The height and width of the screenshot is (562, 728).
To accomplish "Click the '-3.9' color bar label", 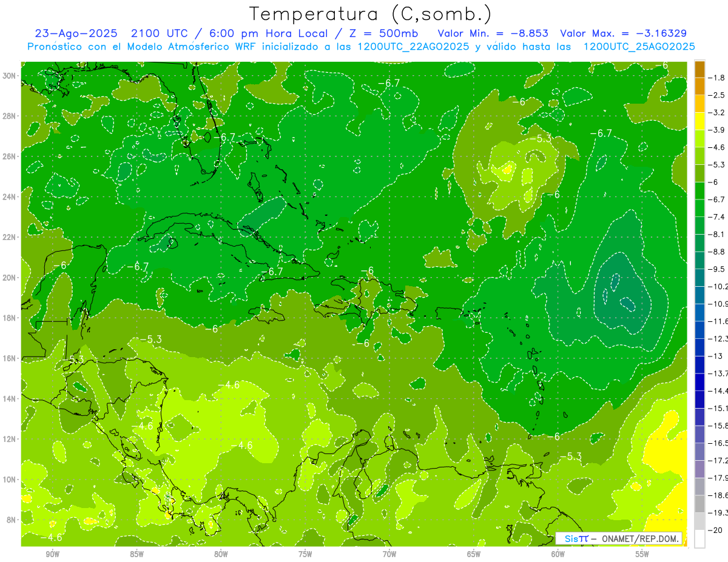I will (717, 130).
